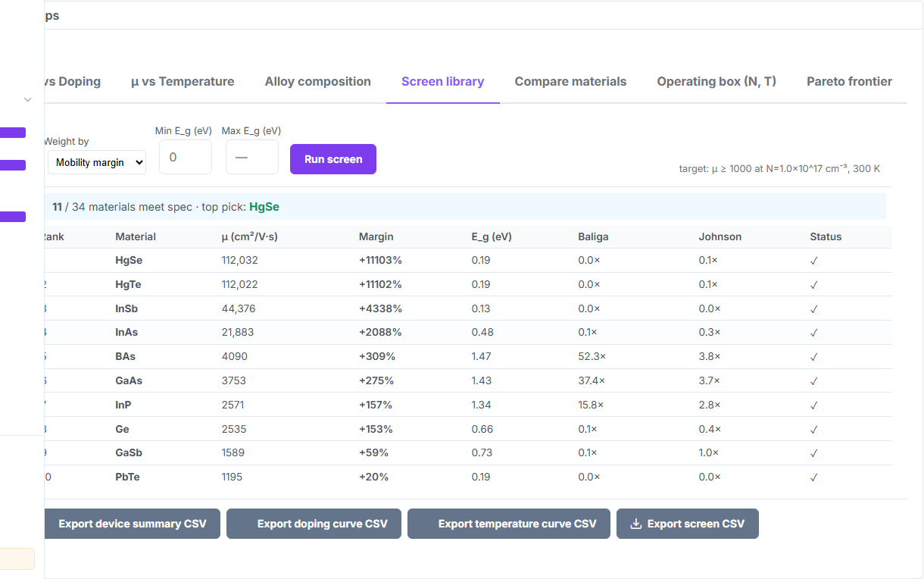
Task: Click the +309% margin for BAs
Action: click(x=377, y=356)
